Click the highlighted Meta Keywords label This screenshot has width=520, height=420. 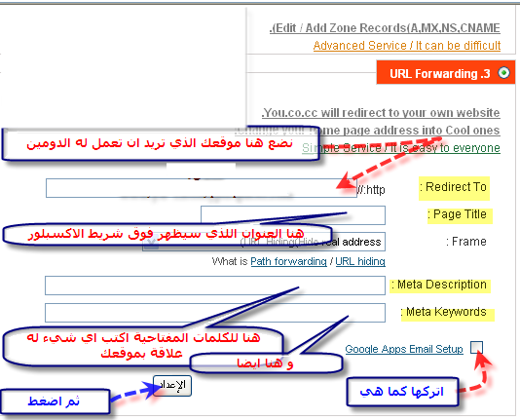(x=447, y=314)
